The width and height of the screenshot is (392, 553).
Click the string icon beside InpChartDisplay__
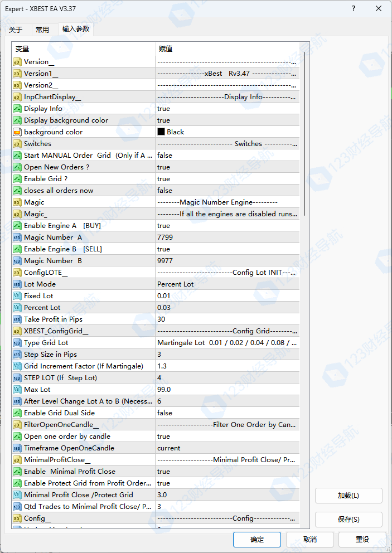[17, 97]
